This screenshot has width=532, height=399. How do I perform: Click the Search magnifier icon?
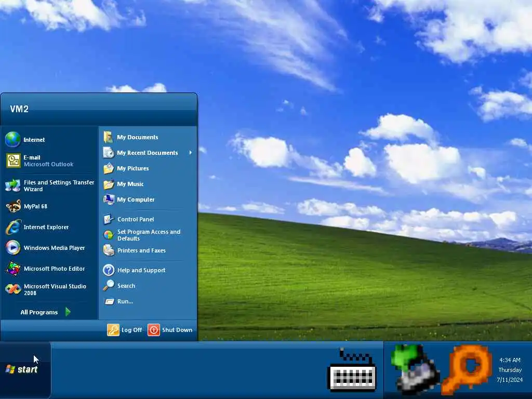pos(109,285)
